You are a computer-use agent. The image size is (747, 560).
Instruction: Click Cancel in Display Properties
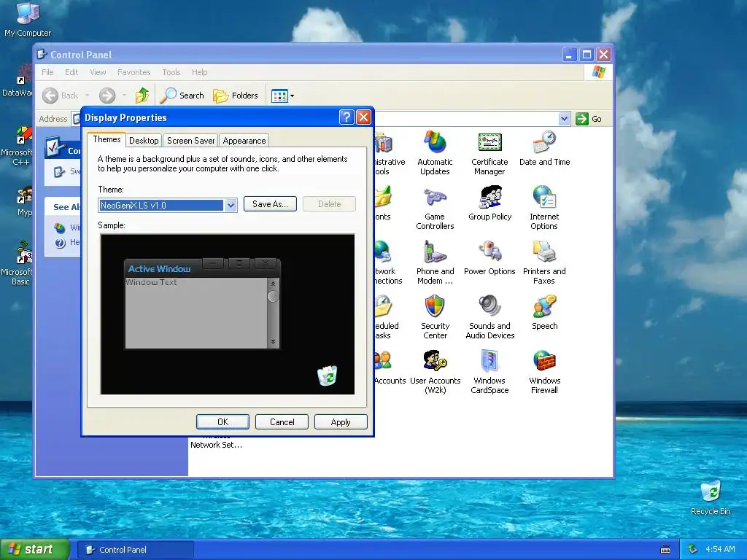(282, 422)
